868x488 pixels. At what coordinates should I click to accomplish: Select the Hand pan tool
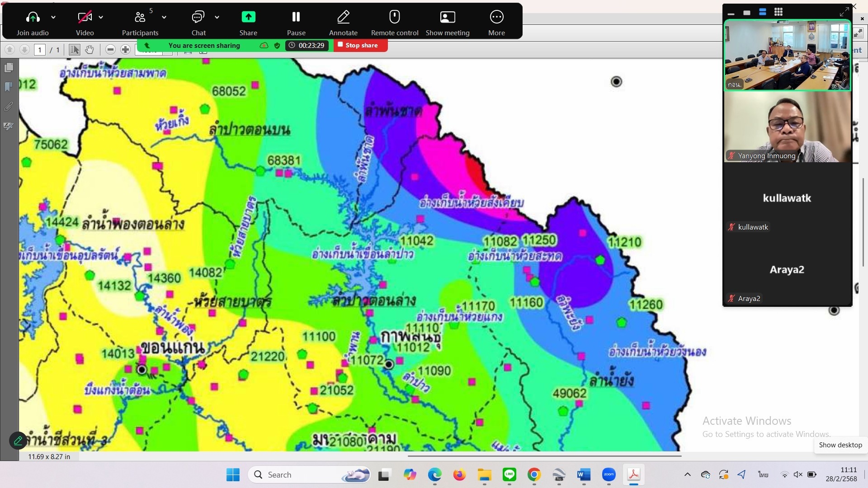[90, 50]
